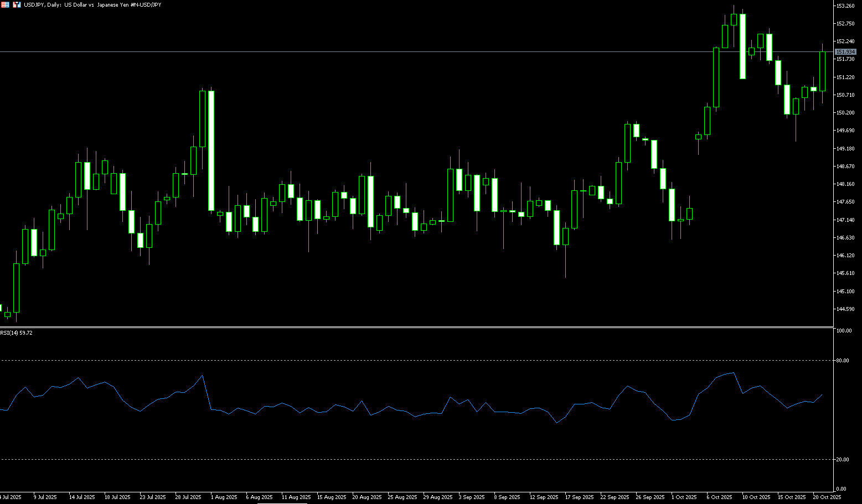This screenshot has height=504, width=862.
Task: Click the horizontal scrollbar thumb below the dates
Action: pyautogui.click(x=282, y=503)
